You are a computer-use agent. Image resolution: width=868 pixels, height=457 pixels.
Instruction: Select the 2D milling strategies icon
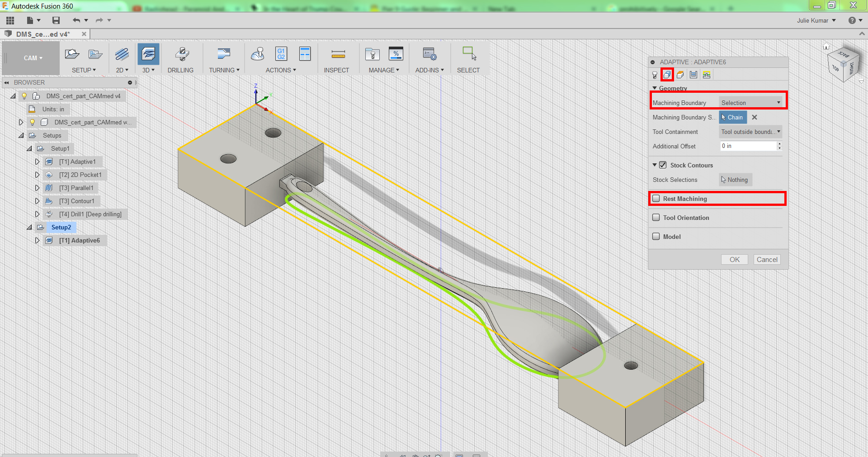click(x=122, y=54)
